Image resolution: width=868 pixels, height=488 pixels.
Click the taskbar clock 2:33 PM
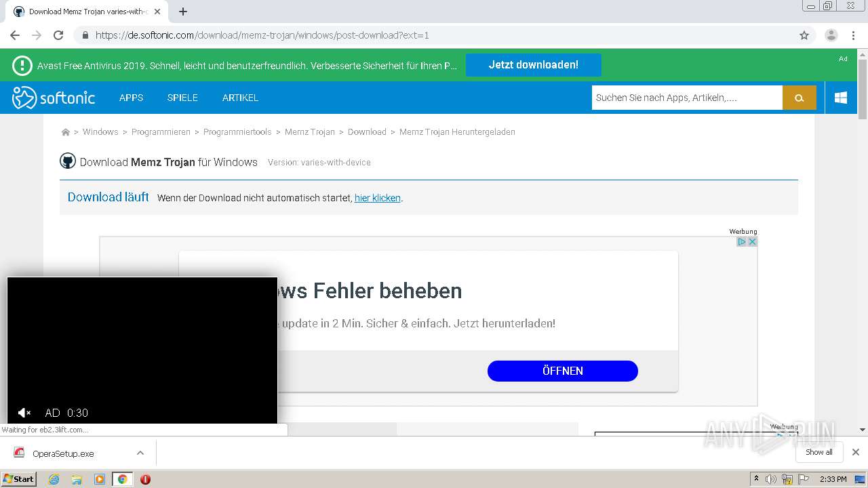pyautogui.click(x=833, y=479)
